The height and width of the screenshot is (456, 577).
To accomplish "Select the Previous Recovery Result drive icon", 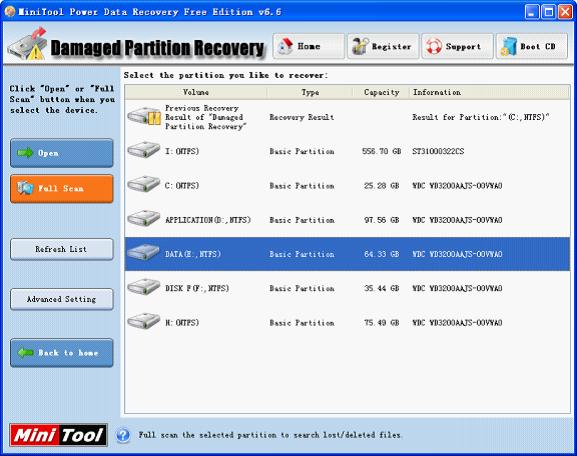I will pos(144,116).
